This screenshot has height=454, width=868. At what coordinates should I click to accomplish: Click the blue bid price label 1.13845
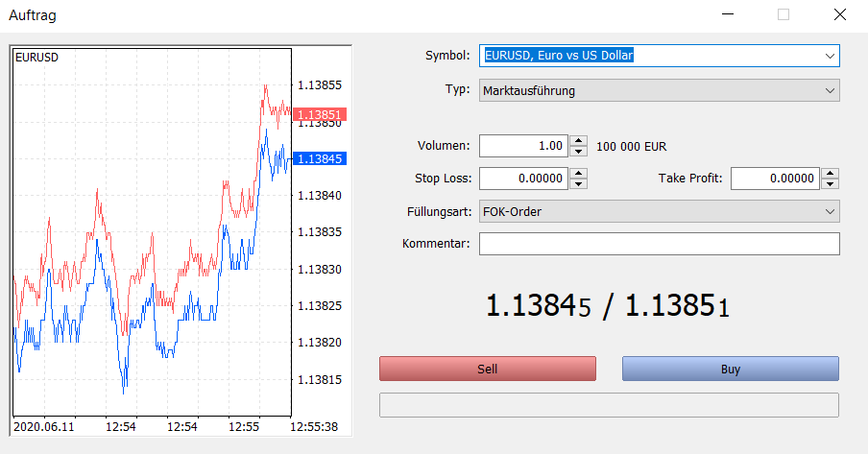click(x=320, y=159)
